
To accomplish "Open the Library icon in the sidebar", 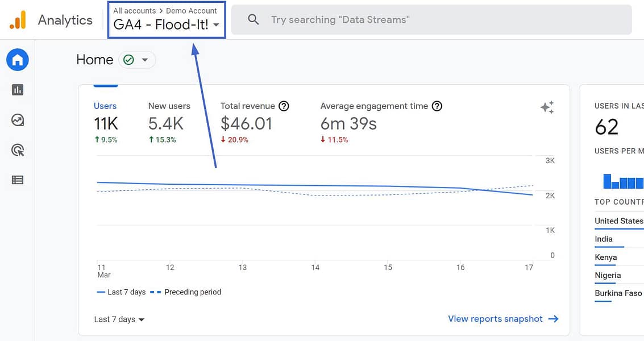I will click(x=17, y=180).
